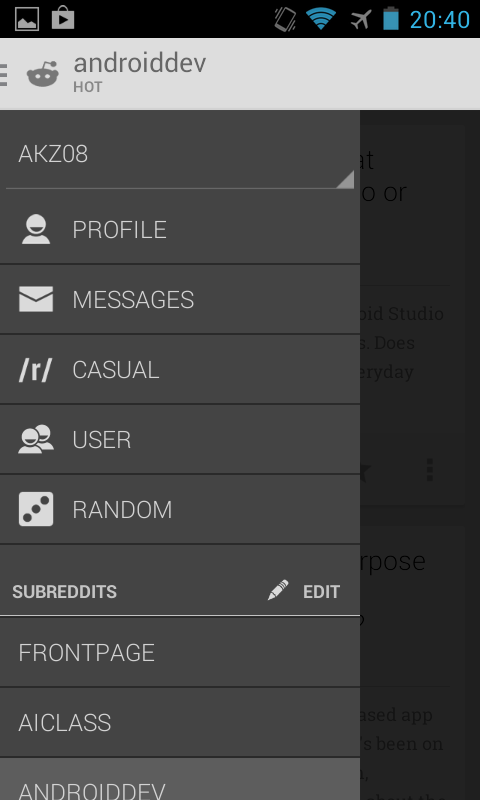Tap the account spinner triangle arrow
The height and width of the screenshot is (800, 480).
tap(345, 180)
